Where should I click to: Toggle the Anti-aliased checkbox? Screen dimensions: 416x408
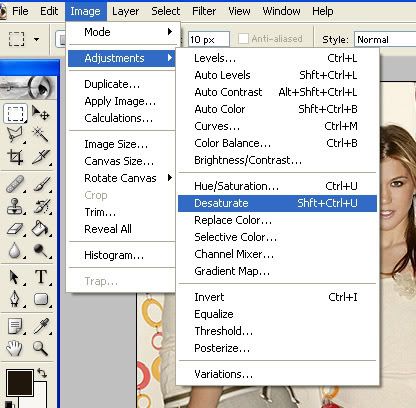243,39
